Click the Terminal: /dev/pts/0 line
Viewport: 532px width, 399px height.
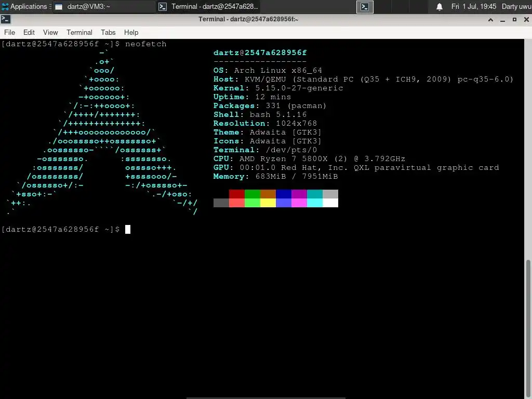point(265,150)
